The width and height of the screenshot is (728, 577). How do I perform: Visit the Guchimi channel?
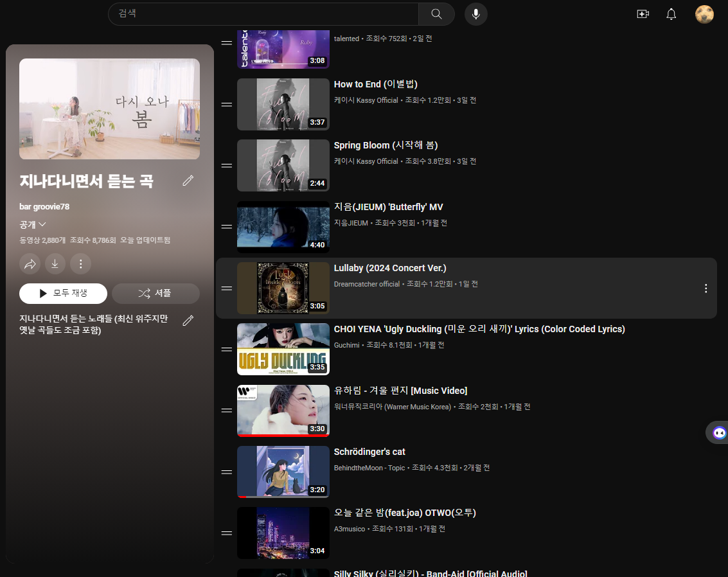[346, 345]
